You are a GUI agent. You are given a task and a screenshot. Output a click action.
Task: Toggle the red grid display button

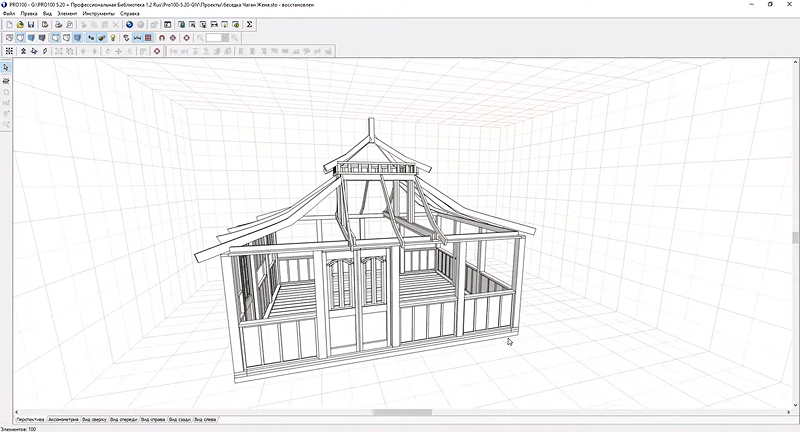point(149,38)
